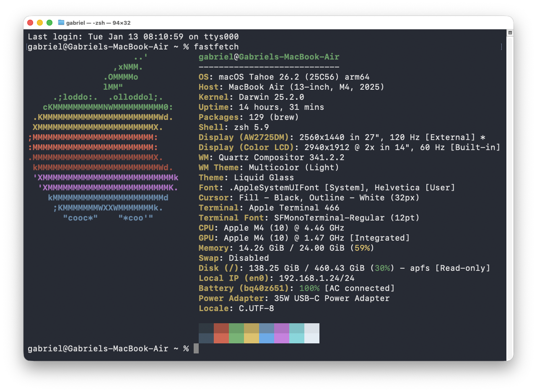Close the Terminal window with the red button
This screenshot has width=537, height=392.
(30, 23)
